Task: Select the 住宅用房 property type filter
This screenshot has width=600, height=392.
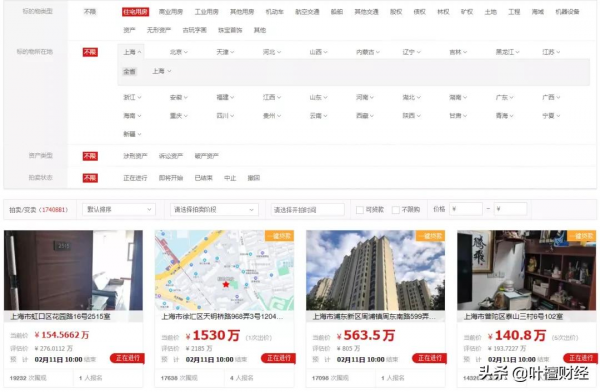Action: click(x=135, y=12)
